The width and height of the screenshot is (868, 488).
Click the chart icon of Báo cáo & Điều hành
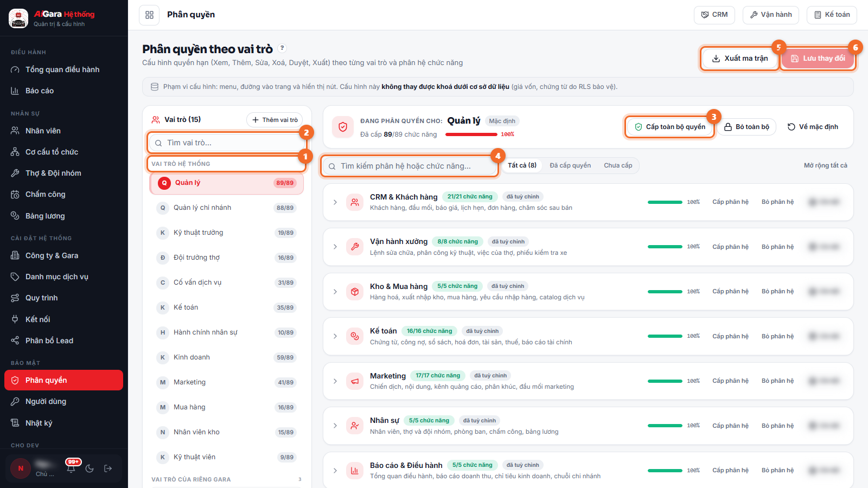355,471
